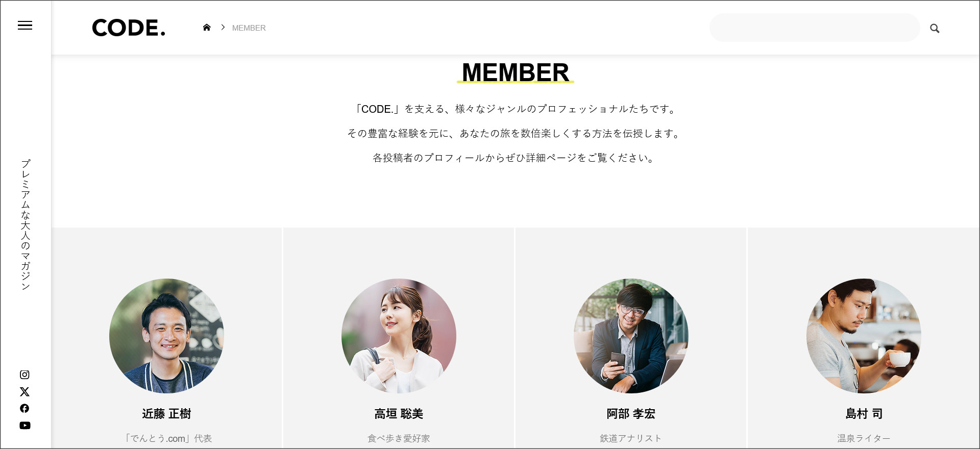The height and width of the screenshot is (449, 980).
Task: Open 近藤 正樹's profile photo
Action: [166, 336]
